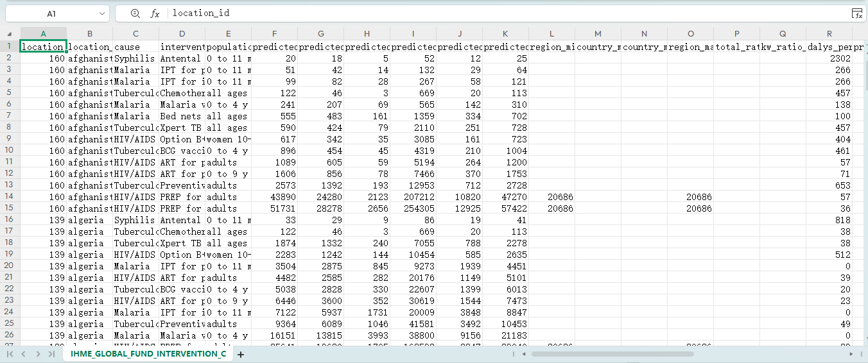
Task: Click horizontal scrollbar right arrow
Action: pos(852,354)
